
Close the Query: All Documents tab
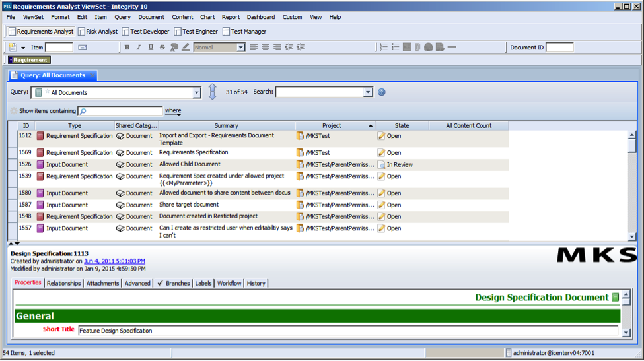coord(93,75)
